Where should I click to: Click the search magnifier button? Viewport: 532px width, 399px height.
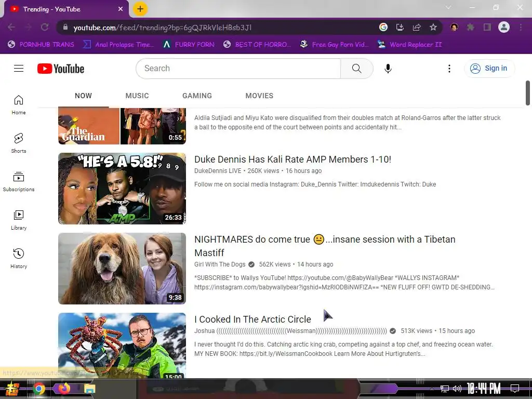356,69
